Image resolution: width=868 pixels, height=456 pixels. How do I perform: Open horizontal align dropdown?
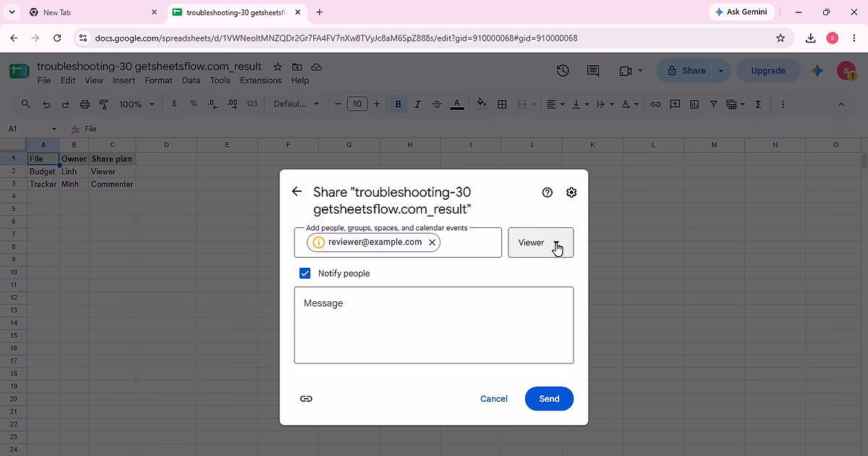coord(556,104)
